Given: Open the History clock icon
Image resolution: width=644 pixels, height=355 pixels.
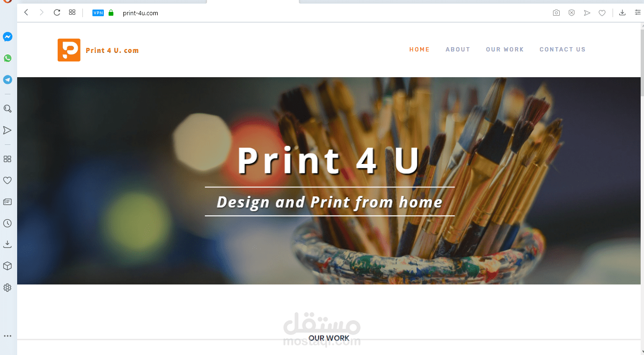Looking at the screenshot, I should click(x=7, y=223).
